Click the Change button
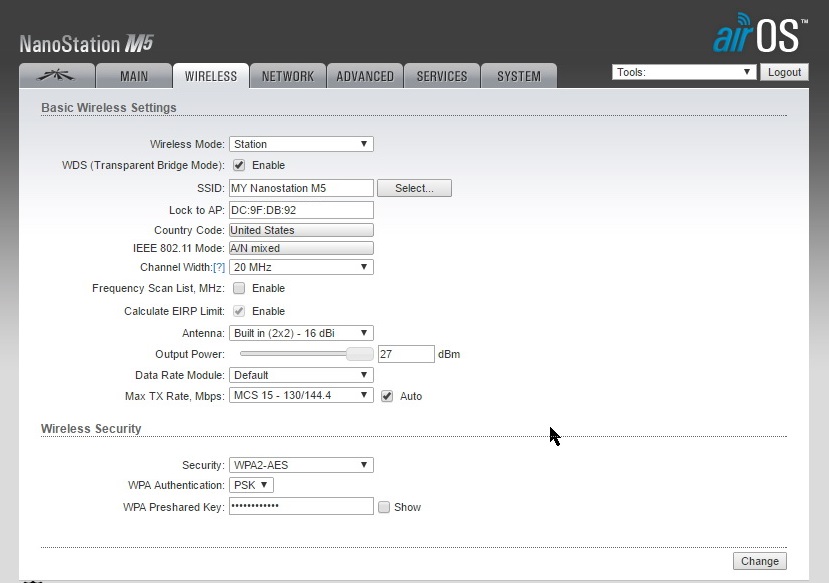This screenshot has height=583, width=829. (x=760, y=561)
